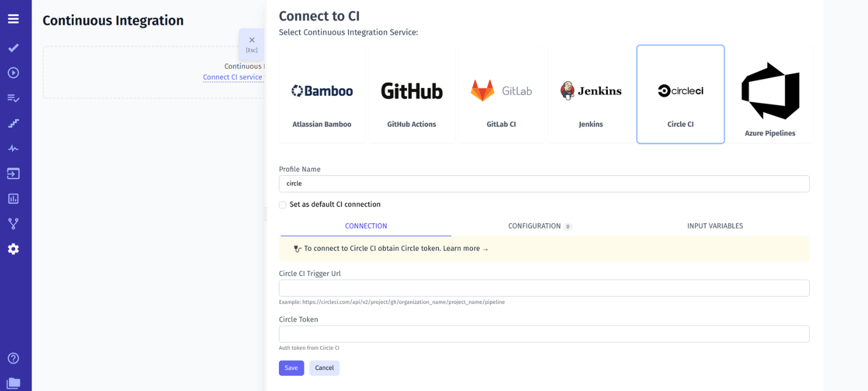Click Connect CI service link

pos(232,76)
